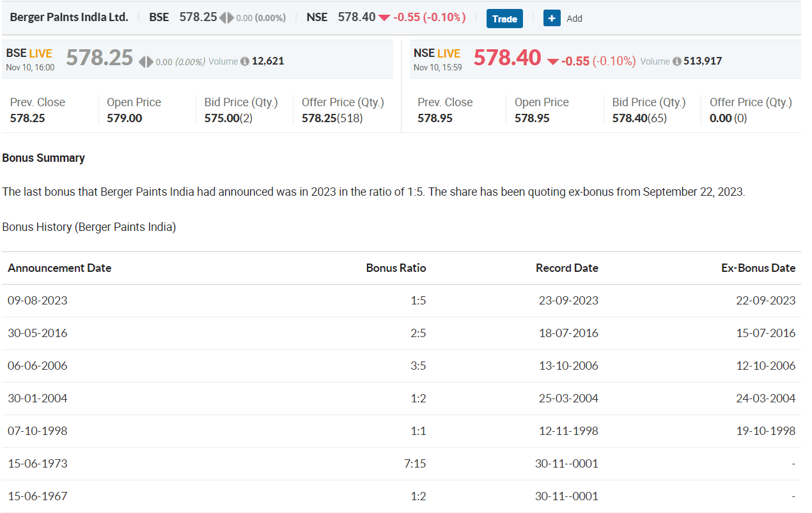The height and width of the screenshot is (513, 812).
Task: Click the Record Date column header
Action: click(x=566, y=268)
